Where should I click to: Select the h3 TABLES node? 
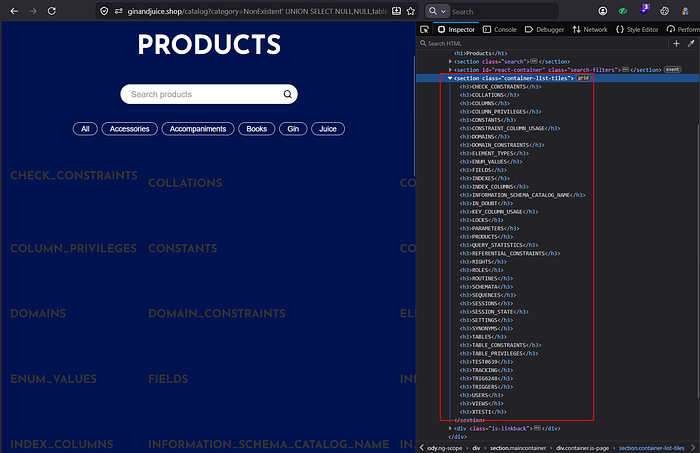coord(483,337)
